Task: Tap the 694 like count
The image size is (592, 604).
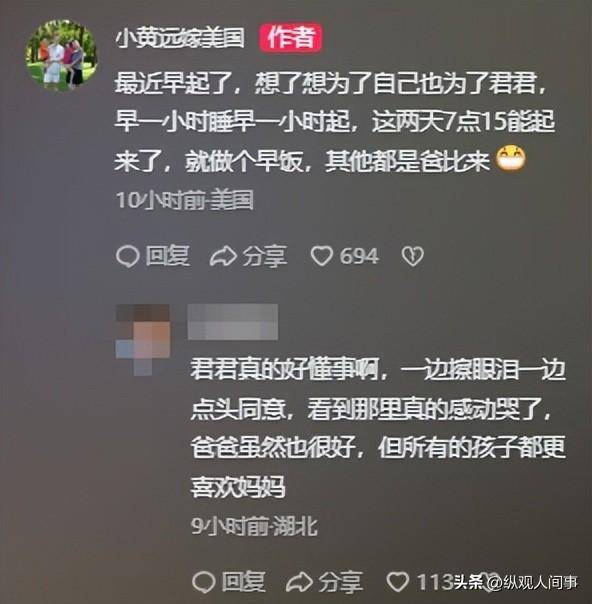Action: click(359, 257)
